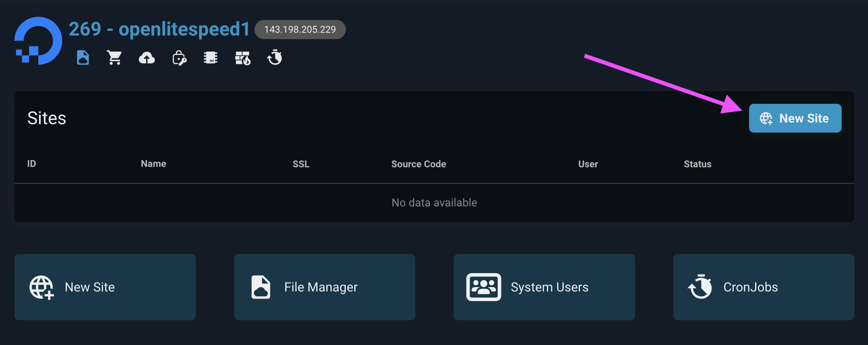Click the User column header
Screen dimensions: 868x345
click(588, 164)
